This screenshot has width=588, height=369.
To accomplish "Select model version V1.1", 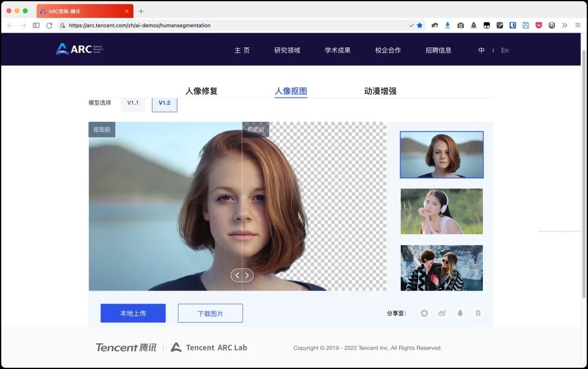I will tap(133, 102).
